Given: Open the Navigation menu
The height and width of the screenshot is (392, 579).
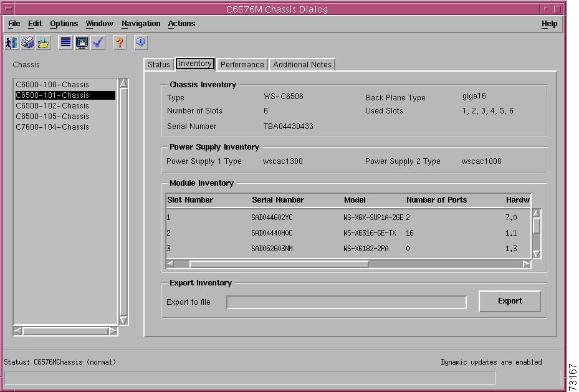Looking at the screenshot, I should click(141, 24).
